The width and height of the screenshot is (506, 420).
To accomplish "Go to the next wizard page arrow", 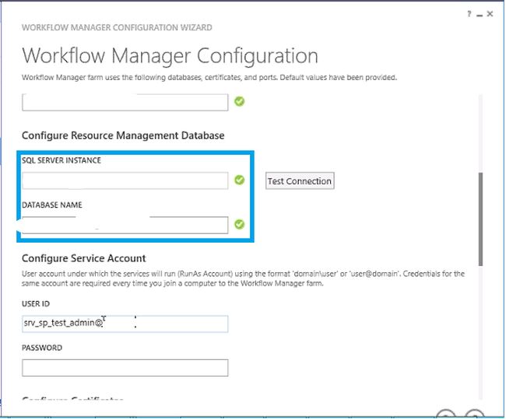I will [475, 415].
